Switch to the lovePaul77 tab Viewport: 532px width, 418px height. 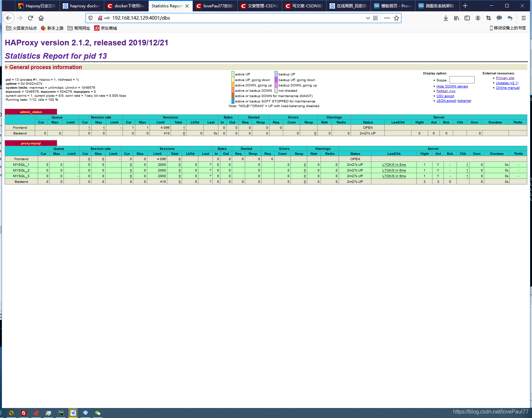(x=215, y=6)
